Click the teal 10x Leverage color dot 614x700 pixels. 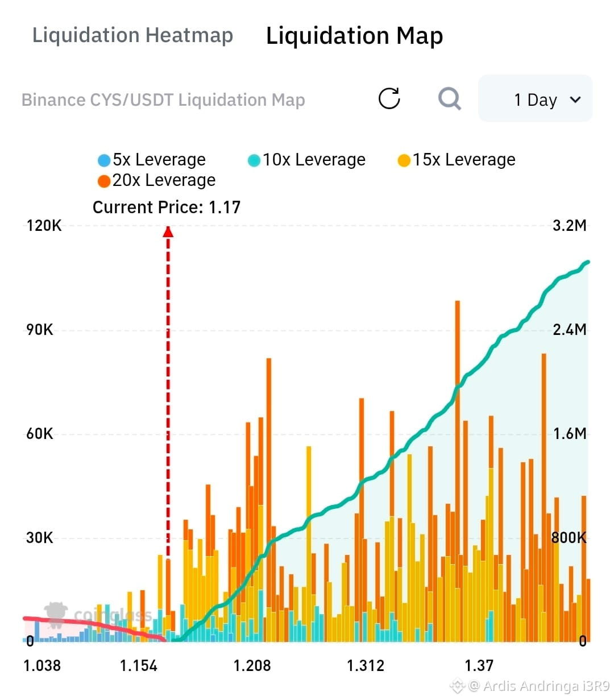click(254, 160)
